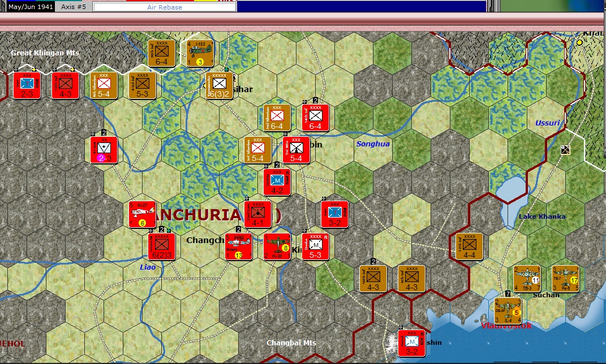Image resolution: width=606 pixels, height=364 pixels.
Task: Click the Axis #5 impulse indicator
Action: 74,7
